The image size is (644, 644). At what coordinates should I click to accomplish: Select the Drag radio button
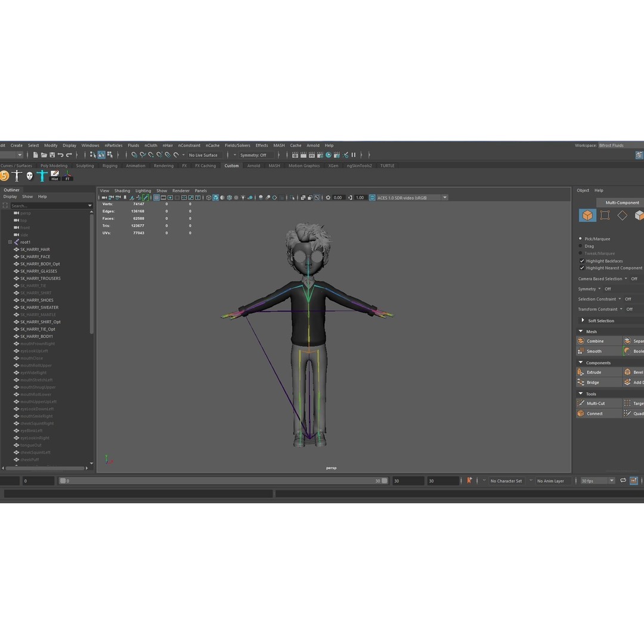click(x=580, y=246)
